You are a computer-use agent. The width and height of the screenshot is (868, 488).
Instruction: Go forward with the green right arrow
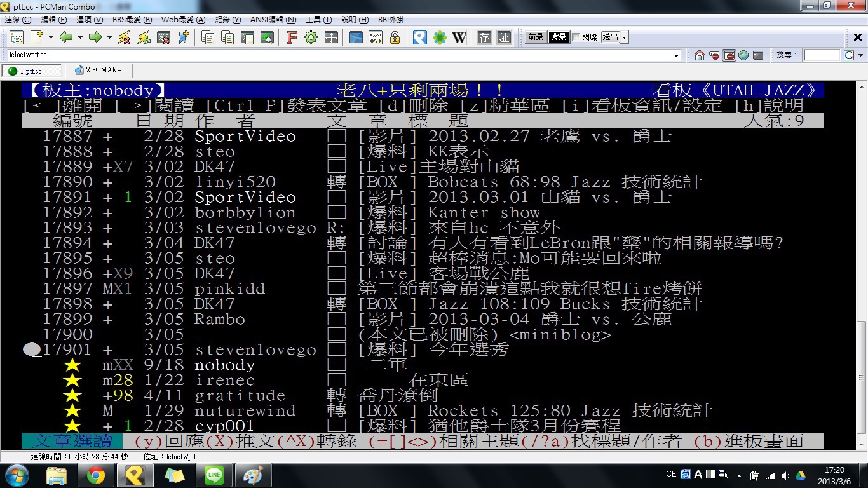(x=95, y=37)
